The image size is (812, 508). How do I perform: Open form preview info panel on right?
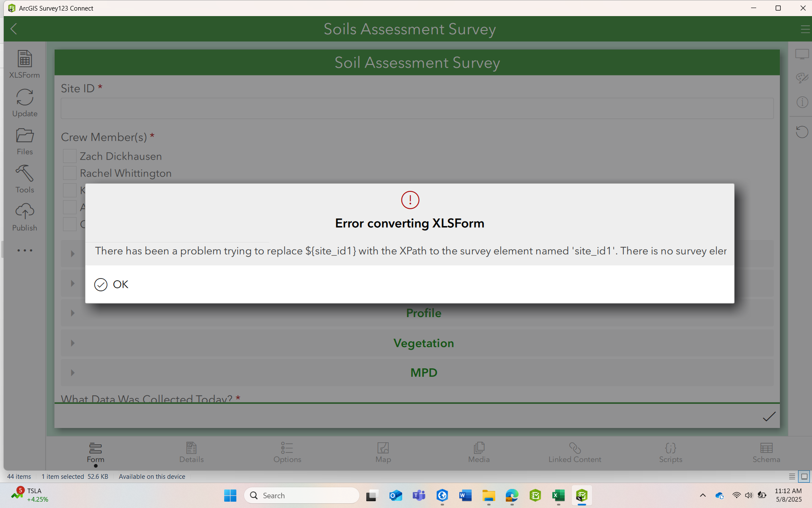tap(802, 102)
